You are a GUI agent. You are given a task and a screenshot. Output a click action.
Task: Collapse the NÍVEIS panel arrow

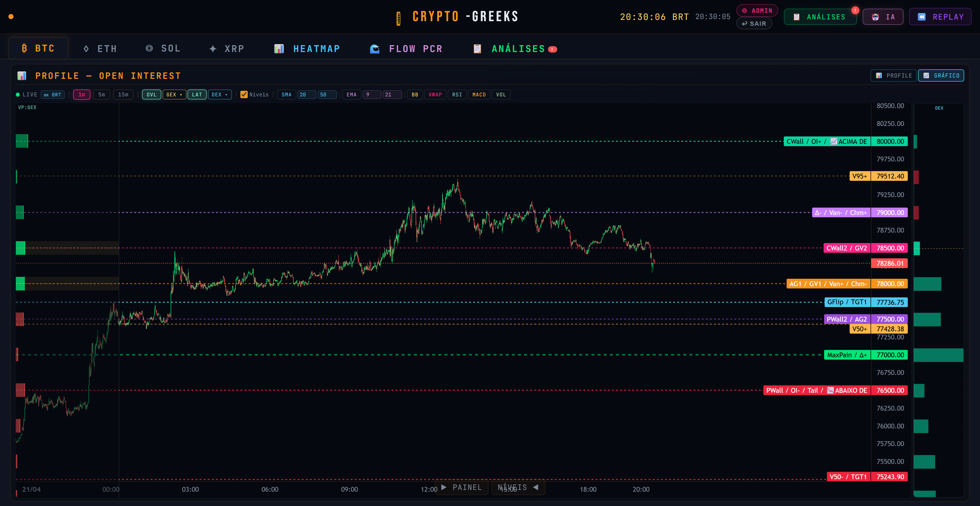[536, 487]
